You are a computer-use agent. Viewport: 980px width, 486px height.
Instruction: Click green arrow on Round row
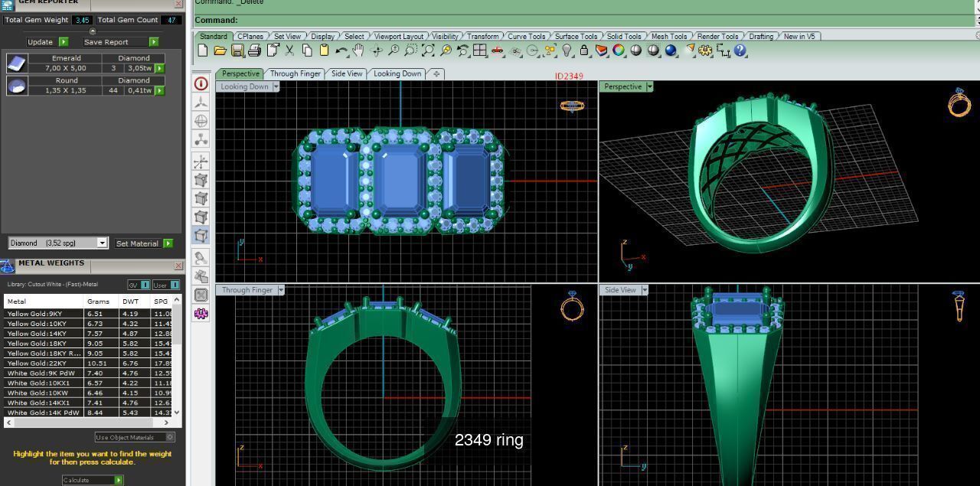(x=160, y=90)
